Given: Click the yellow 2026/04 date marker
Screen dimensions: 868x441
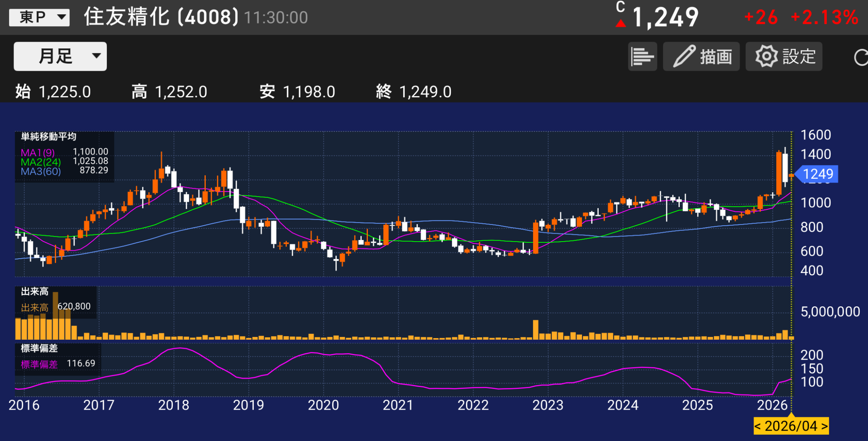Looking at the screenshot, I should pos(791,426).
